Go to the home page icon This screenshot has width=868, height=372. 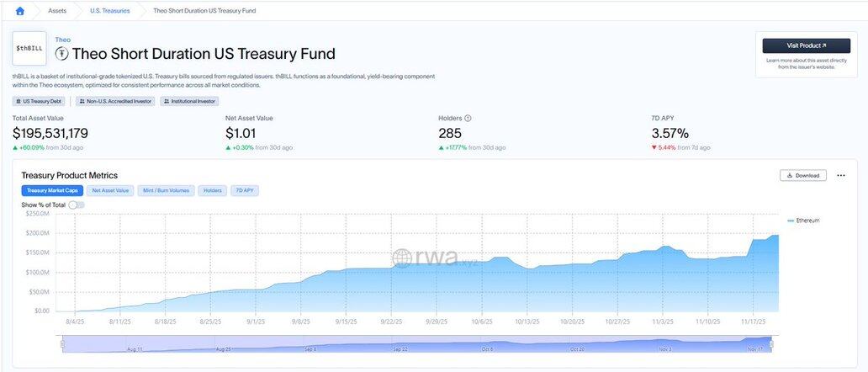pyautogui.click(x=20, y=11)
